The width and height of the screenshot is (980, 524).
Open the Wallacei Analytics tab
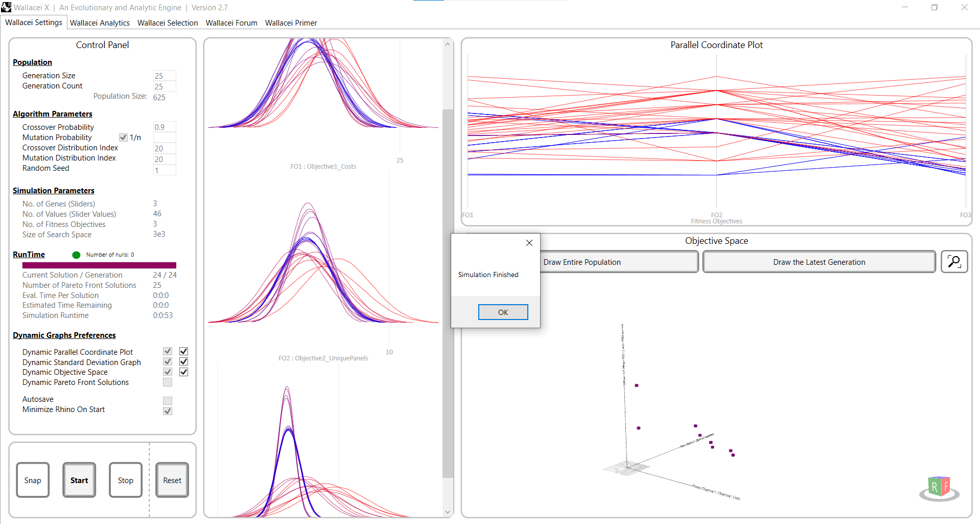(100, 23)
